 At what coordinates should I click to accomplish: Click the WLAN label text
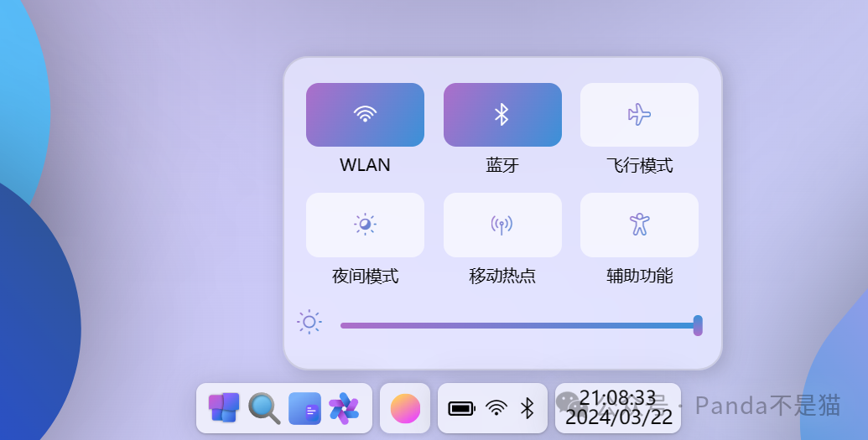click(x=365, y=165)
